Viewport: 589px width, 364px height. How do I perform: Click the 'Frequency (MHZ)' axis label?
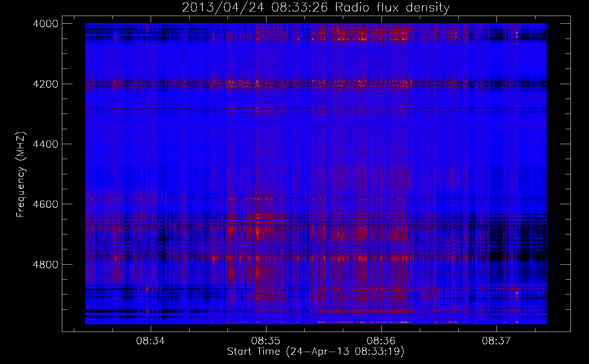click(21, 175)
